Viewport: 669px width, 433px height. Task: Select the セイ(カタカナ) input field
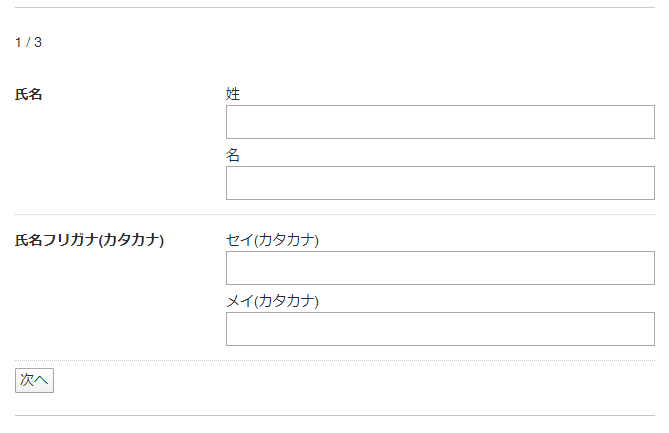click(440, 268)
